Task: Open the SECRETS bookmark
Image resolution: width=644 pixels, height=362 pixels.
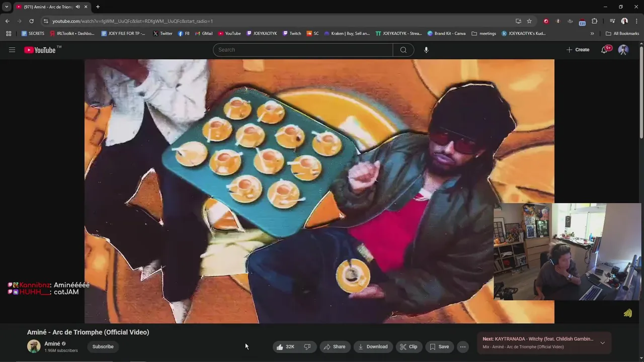Action: [x=33, y=34]
